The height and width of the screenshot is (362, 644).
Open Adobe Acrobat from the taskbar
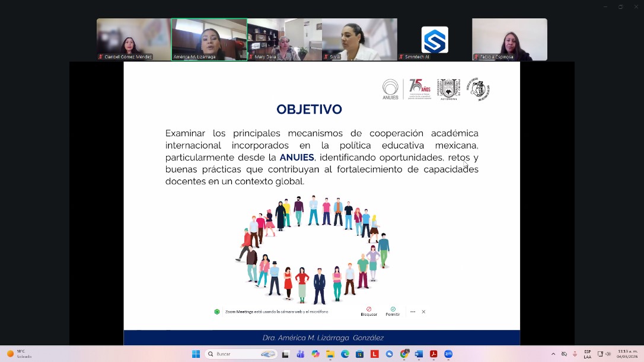tap(433, 354)
